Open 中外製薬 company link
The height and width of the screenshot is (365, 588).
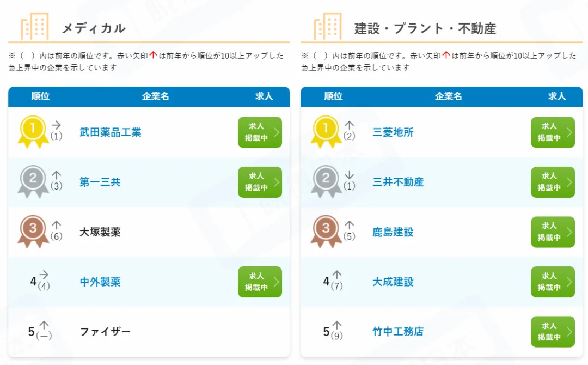coord(100,282)
